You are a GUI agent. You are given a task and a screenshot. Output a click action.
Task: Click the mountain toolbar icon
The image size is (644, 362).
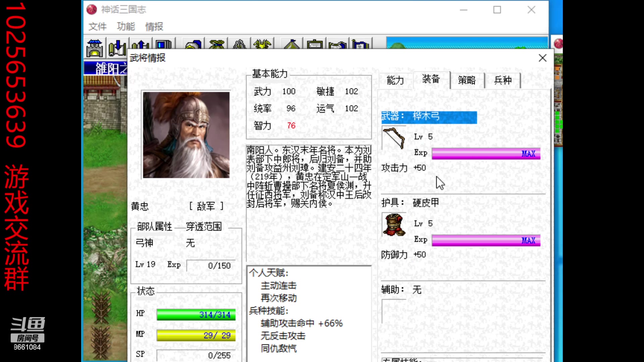point(239,44)
